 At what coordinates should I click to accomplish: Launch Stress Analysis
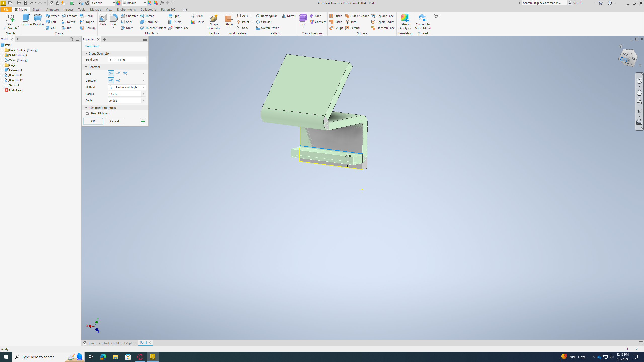[405, 22]
